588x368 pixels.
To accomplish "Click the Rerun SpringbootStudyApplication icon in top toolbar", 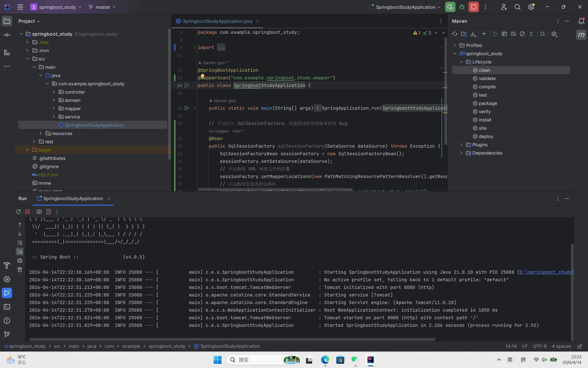I will click(x=450, y=7).
